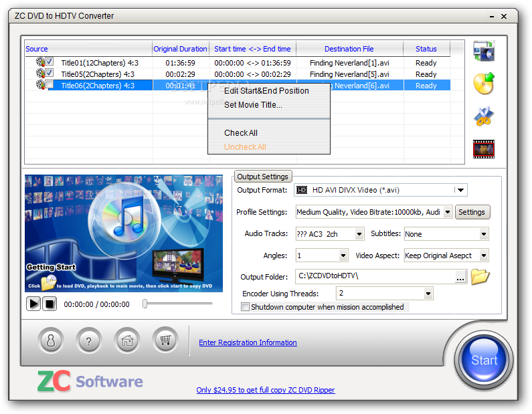Image resolution: width=532 pixels, height=414 pixels.
Task: Click the 00:00:00 <-> 00:02:29 time cell
Action: (x=252, y=74)
